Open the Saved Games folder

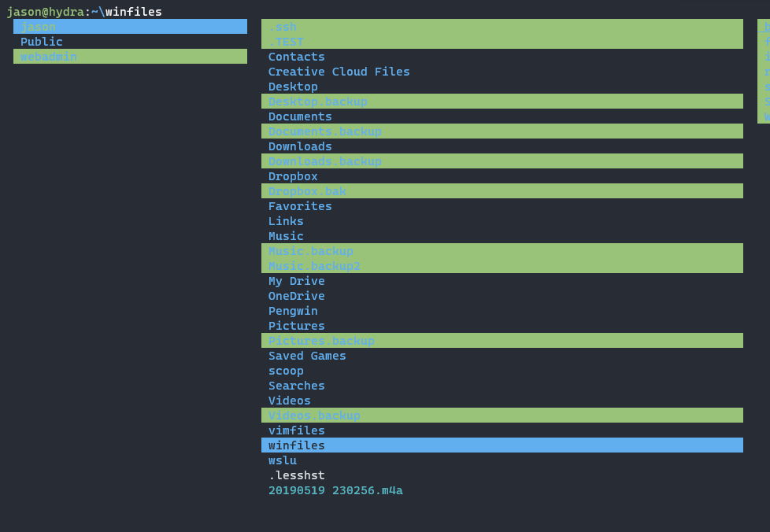[307, 356]
